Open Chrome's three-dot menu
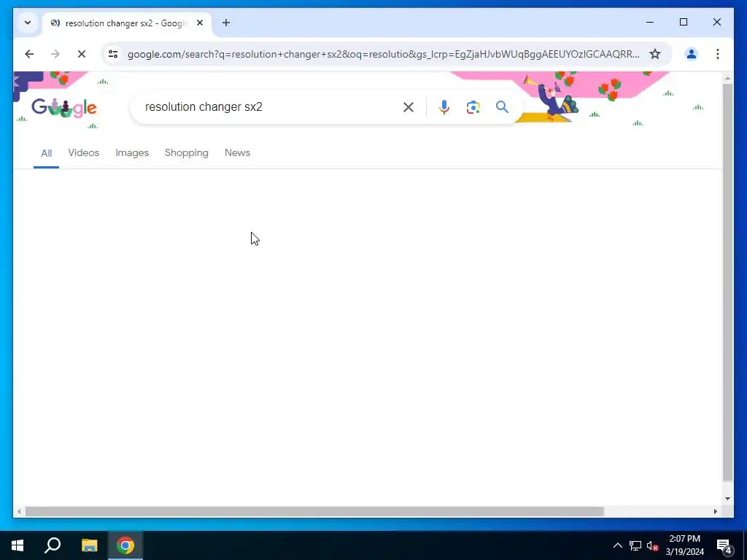Image resolution: width=747 pixels, height=560 pixels. [x=718, y=54]
